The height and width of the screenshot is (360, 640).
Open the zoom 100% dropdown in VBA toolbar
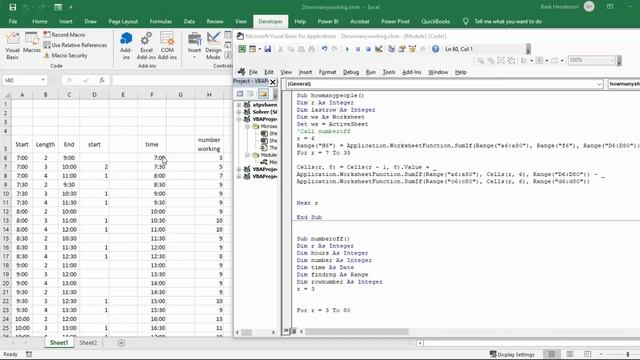[612, 60]
